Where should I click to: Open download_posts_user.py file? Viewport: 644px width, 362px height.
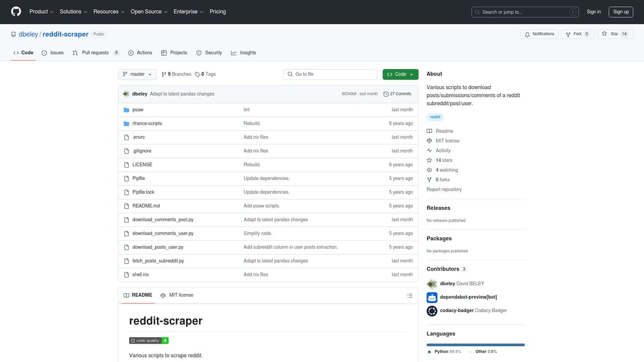158,247
